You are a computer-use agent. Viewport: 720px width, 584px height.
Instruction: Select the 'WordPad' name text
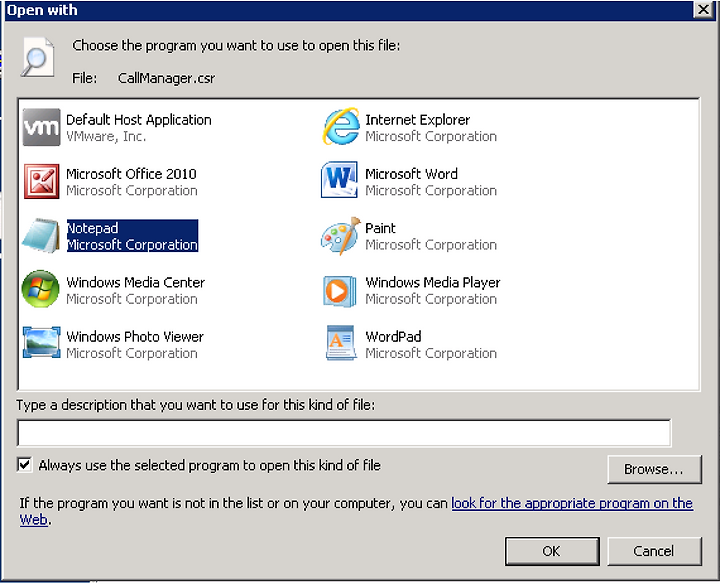393,337
